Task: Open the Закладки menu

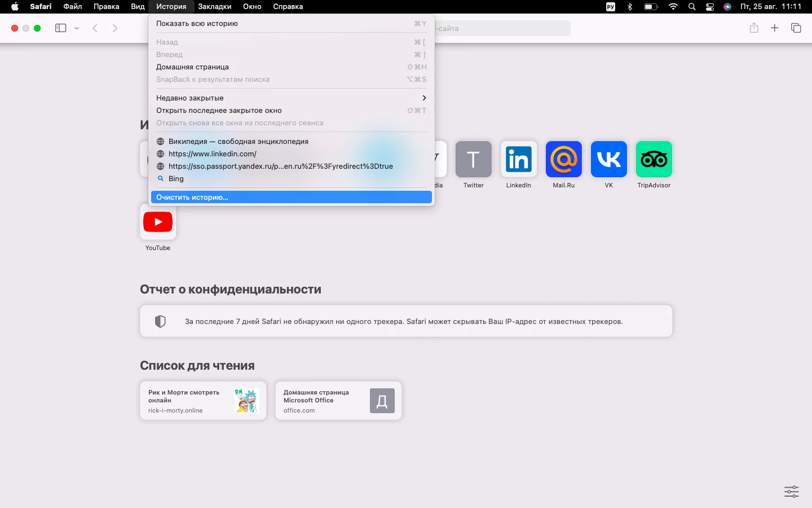Action: (215, 7)
